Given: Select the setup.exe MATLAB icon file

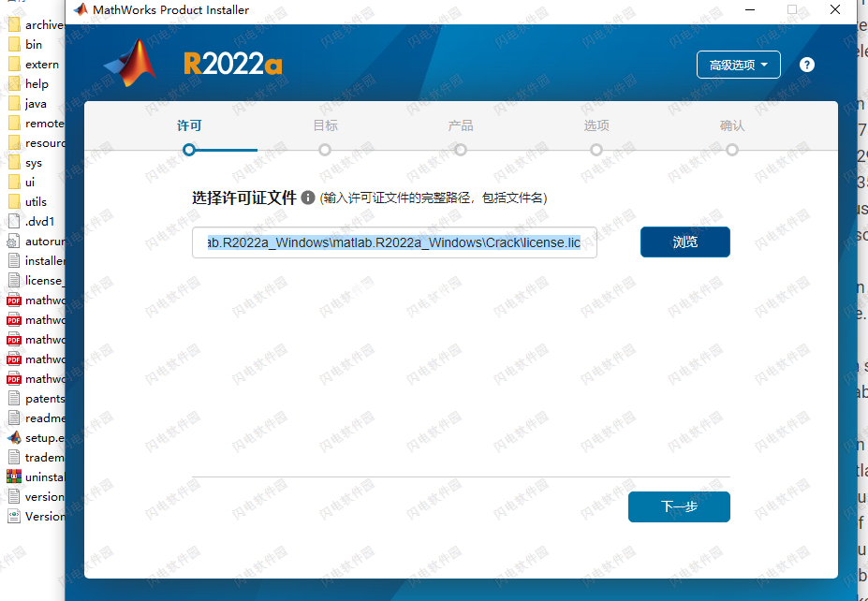Looking at the screenshot, I should pyautogui.click(x=36, y=438).
